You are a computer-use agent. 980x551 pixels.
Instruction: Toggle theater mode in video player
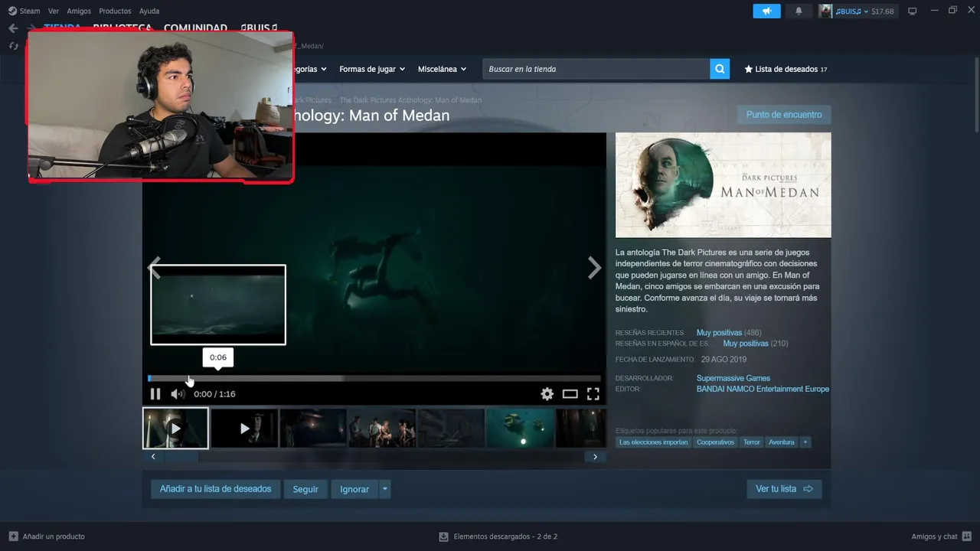[570, 394]
